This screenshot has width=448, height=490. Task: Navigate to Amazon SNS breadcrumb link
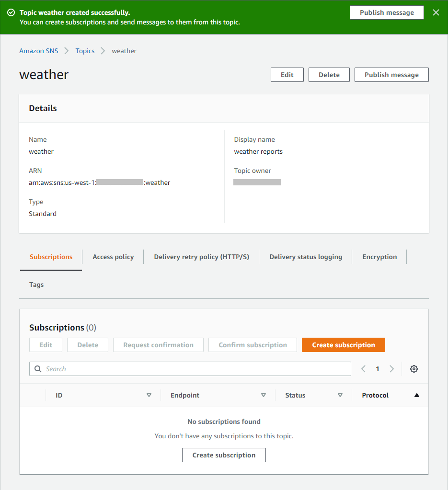click(39, 51)
